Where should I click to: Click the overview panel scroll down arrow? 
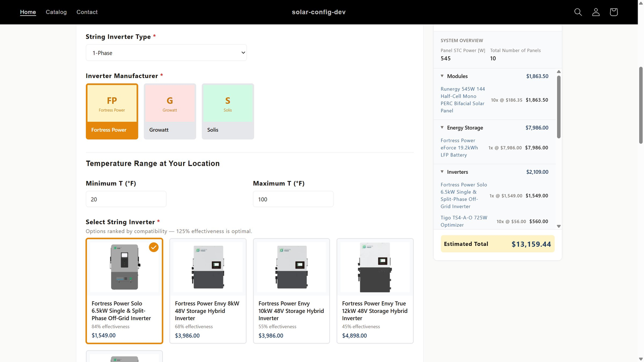(x=559, y=226)
